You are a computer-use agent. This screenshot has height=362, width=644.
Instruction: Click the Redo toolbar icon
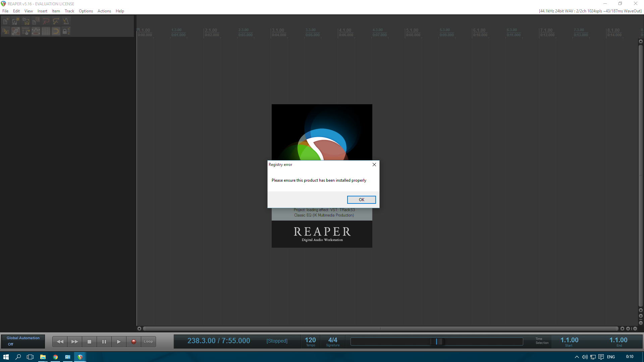tap(56, 21)
